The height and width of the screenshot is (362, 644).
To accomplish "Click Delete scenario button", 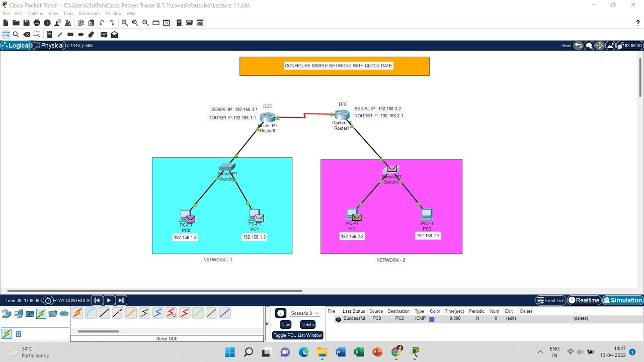I will point(307,324).
